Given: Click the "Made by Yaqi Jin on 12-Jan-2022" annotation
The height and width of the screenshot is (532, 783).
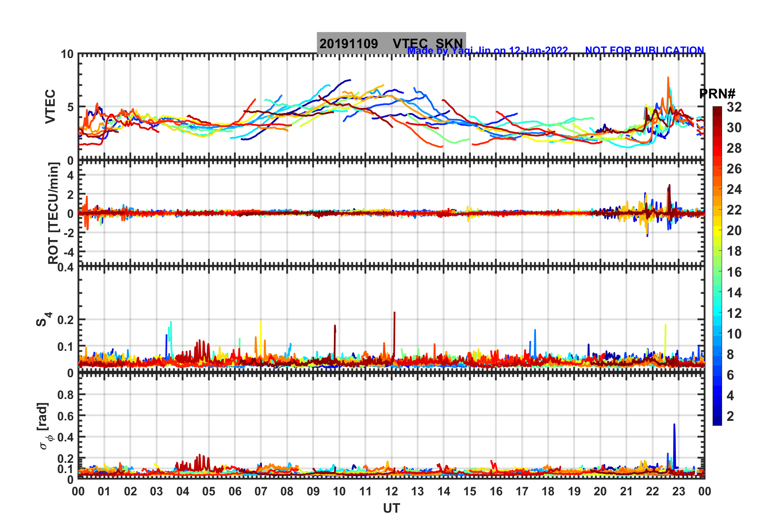Looking at the screenshot, I should [x=487, y=51].
